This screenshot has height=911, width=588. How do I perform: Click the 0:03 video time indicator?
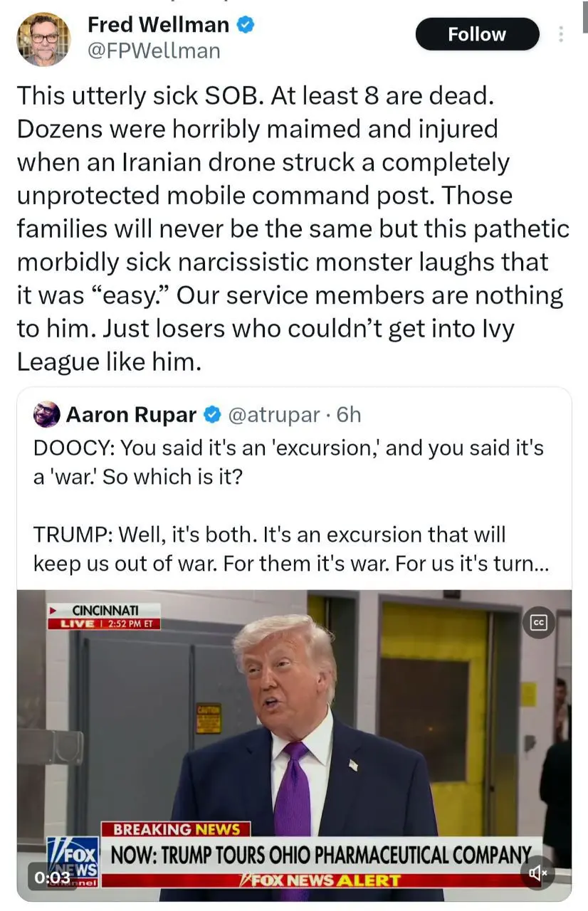[53, 878]
